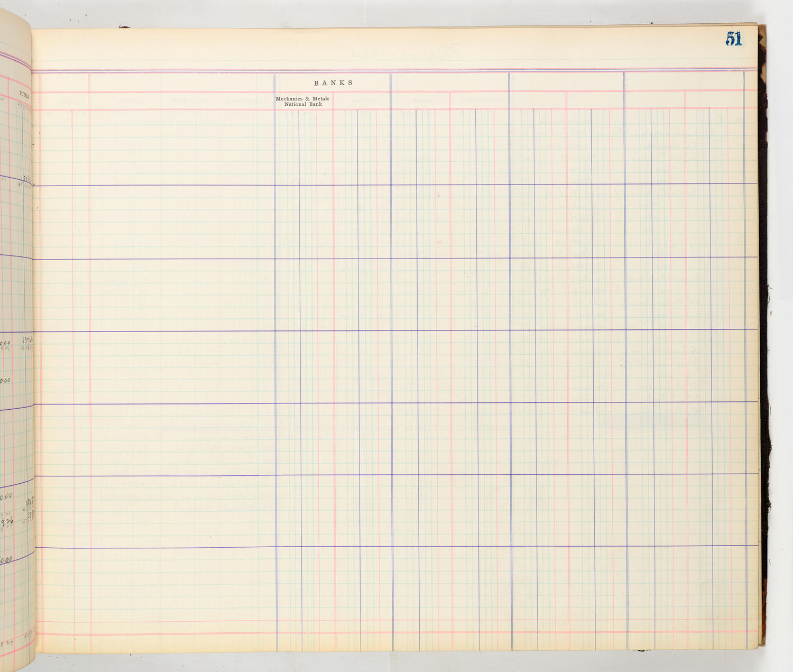Click the Mechanics & Metals National Bank heading
Screen dimensions: 793x672
click(302, 102)
